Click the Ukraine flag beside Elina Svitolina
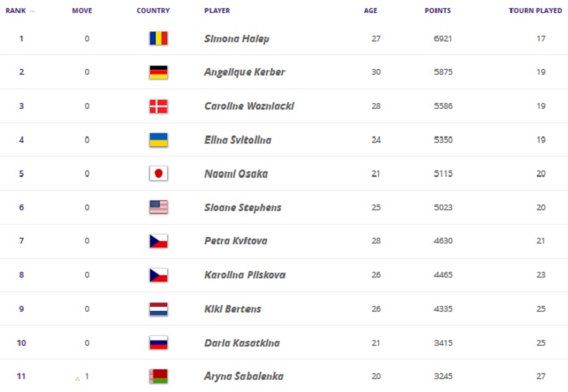Viewport: 568px width, 392px height. tap(158, 140)
